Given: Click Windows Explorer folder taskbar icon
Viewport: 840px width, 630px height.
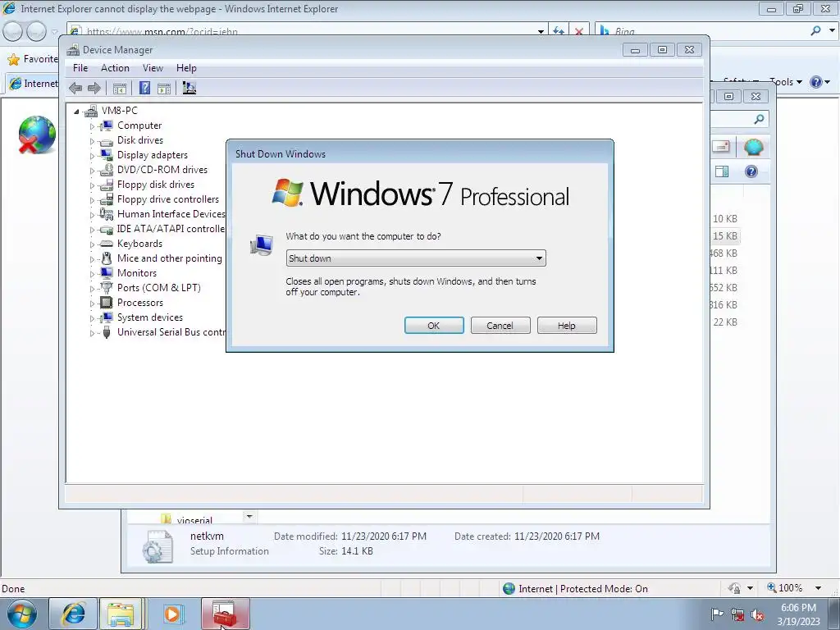Looking at the screenshot, I should tap(121, 614).
